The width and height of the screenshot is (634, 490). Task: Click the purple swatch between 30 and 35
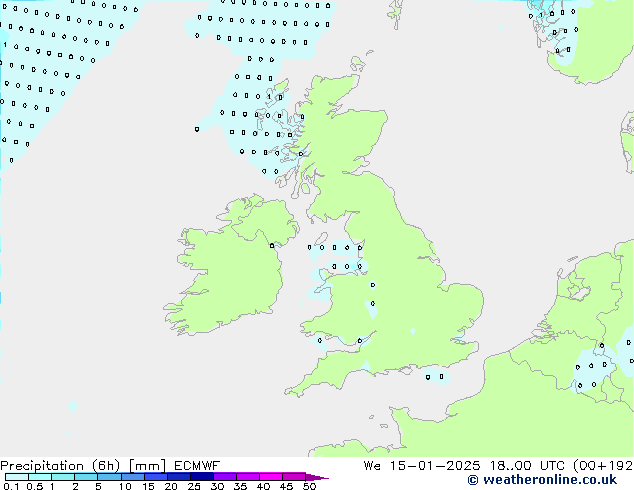point(224,477)
